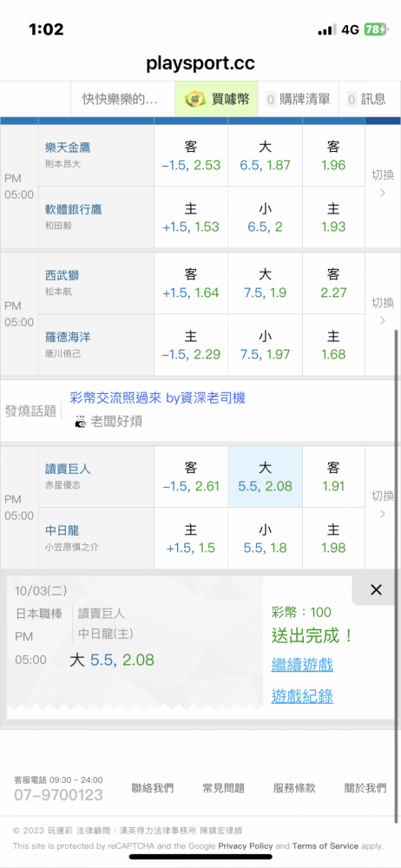Viewport: 401px width, 868px height.
Task: Expand 切換 for the 讀賣巨人 match
Action: tap(383, 504)
